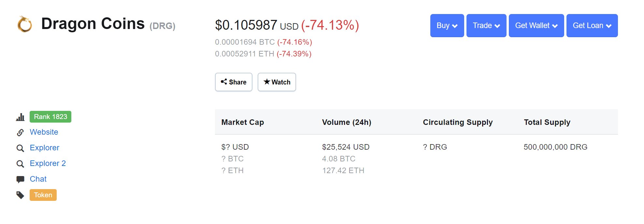Click the speech bubble Chat icon
644x224 pixels.
tap(20, 179)
